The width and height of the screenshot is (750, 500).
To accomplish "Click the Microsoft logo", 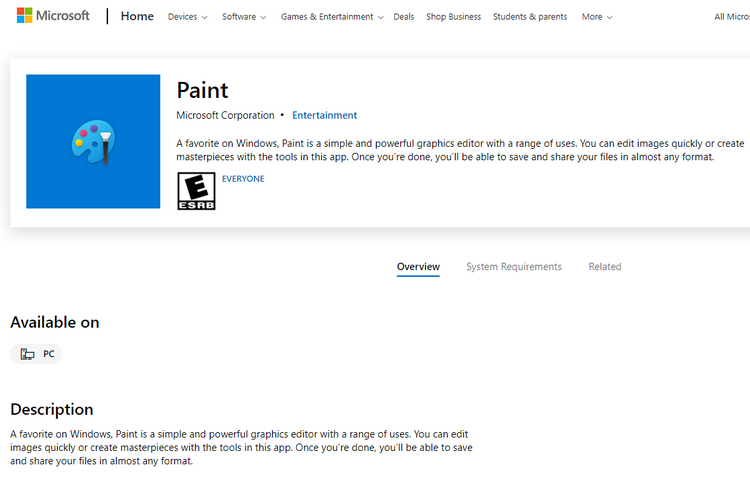I will click(53, 16).
